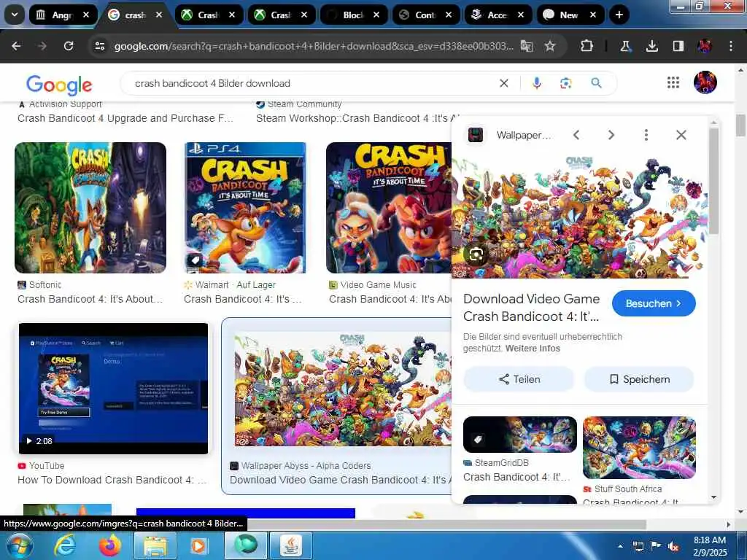The width and height of the screenshot is (747, 560).
Task: Switch to the New browser tab
Action: click(570, 15)
